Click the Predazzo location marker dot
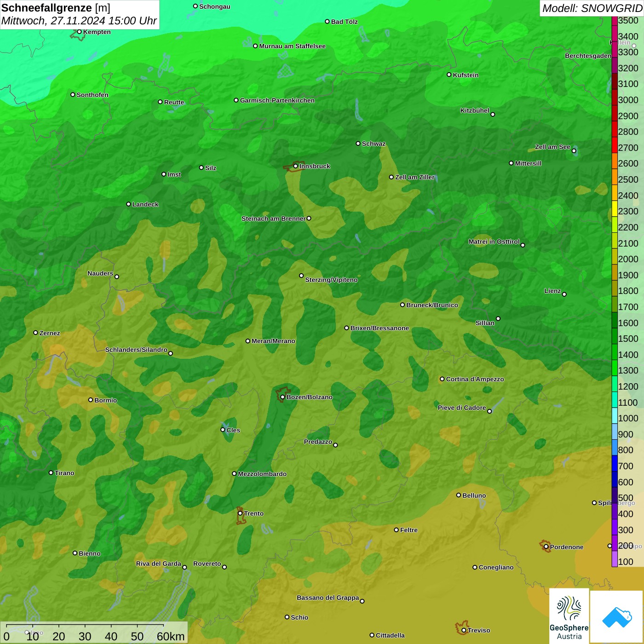Viewport: 644px width, 644px height. pyautogui.click(x=335, y=445)
